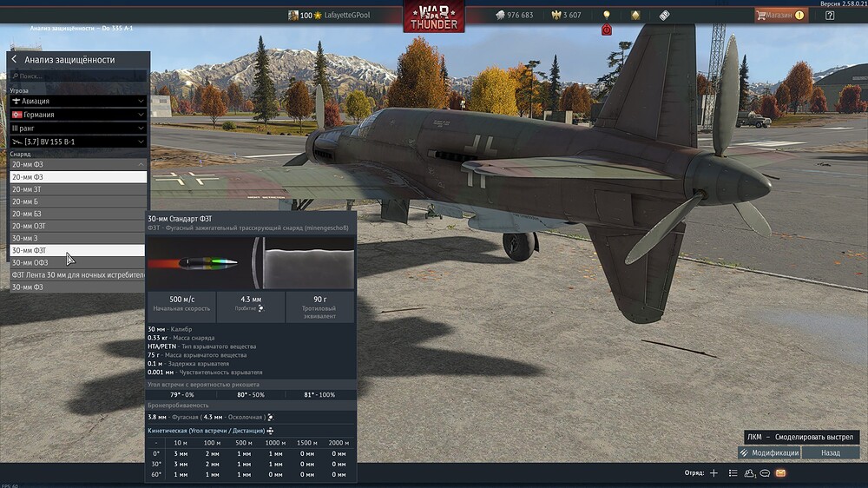Image resolution: width=868 pixels, height=488 pixels.
Task: Click the aircraft icon next to BV 155 B-1
Action: pos(17,142)
